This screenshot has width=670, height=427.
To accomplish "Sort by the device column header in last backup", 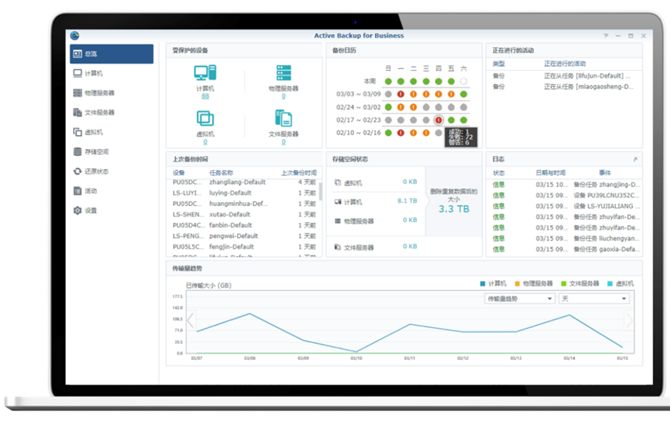I will tap(179, 173).
